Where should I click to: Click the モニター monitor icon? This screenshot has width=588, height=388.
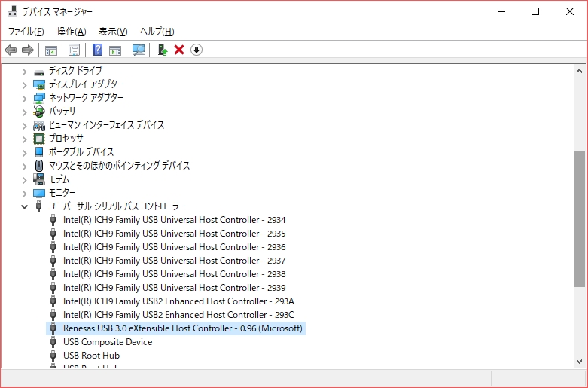pyautogui.click(x=39, y=193)
